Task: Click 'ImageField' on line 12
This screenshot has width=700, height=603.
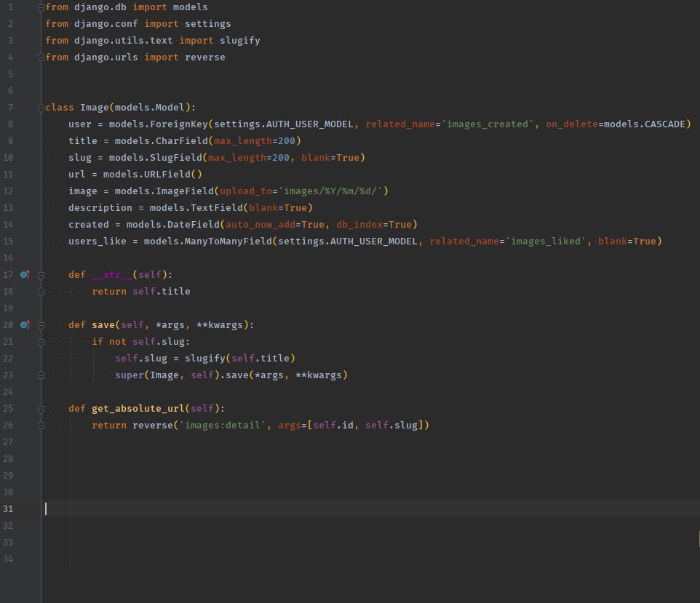Action: [185, 191]
